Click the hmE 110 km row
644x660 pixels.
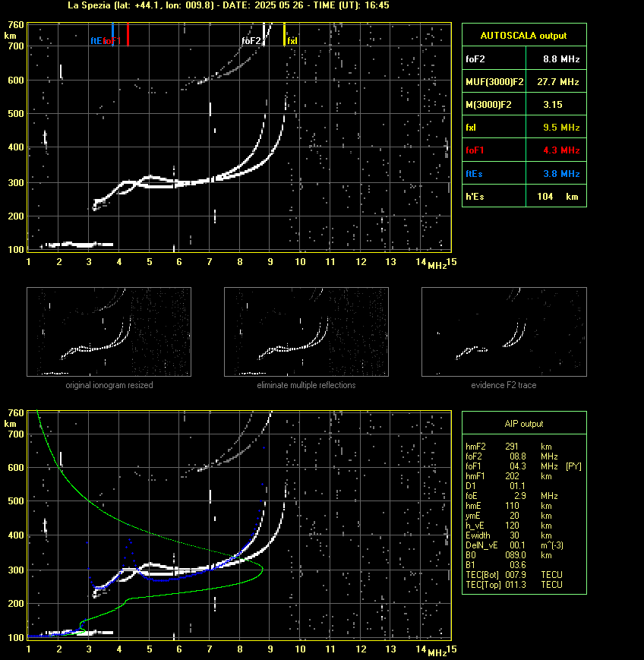[509, 506]
